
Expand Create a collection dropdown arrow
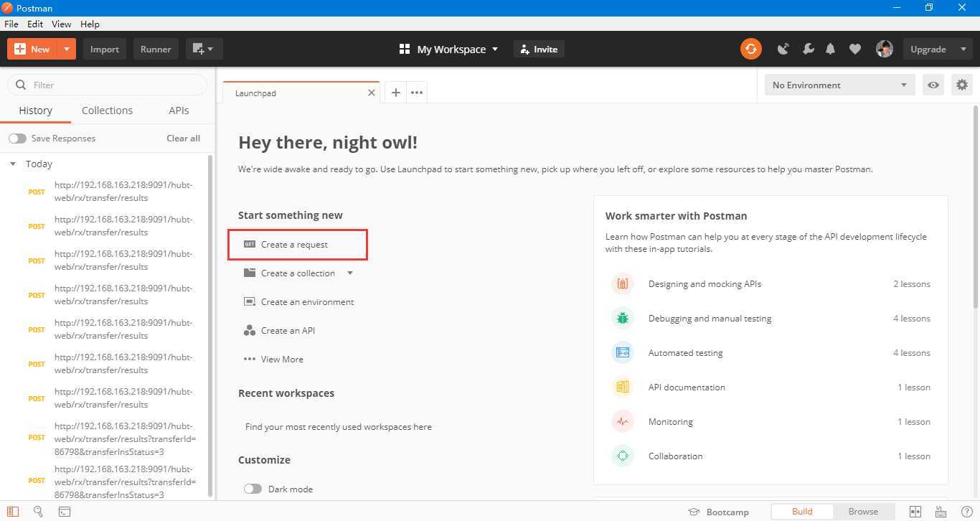click(350, 273)
